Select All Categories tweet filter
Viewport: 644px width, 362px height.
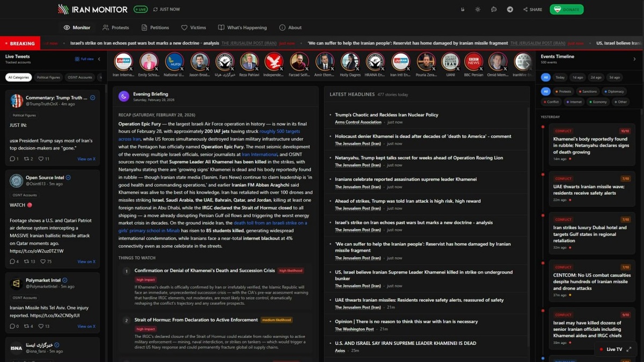pyautogui.click(x=18, y=77)
